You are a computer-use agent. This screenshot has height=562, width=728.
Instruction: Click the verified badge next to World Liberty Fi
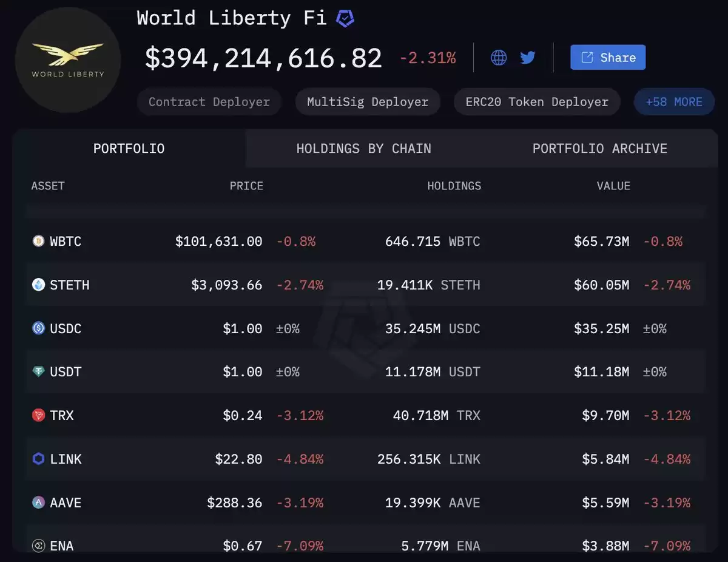[345, 18]
